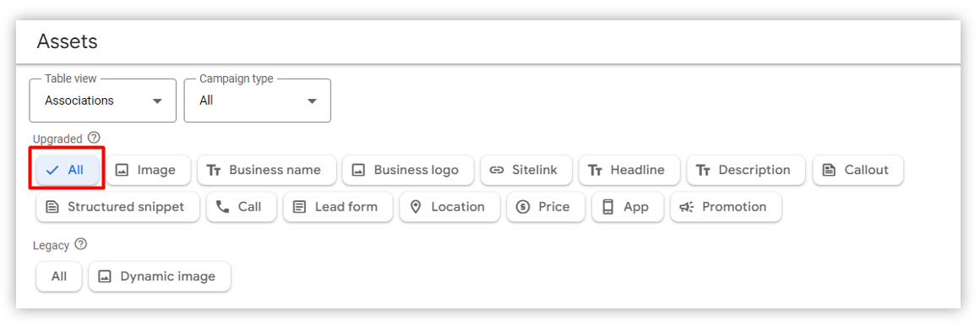Open the Table view Associations dropdown
The image size is (980, 327).
(102, 101)
